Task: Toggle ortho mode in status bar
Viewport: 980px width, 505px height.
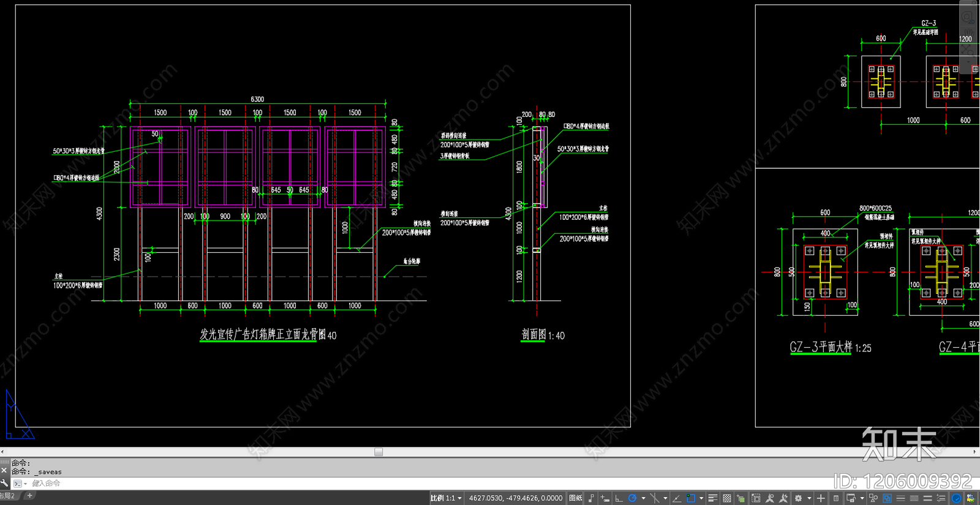Action: tap(619, 498)
